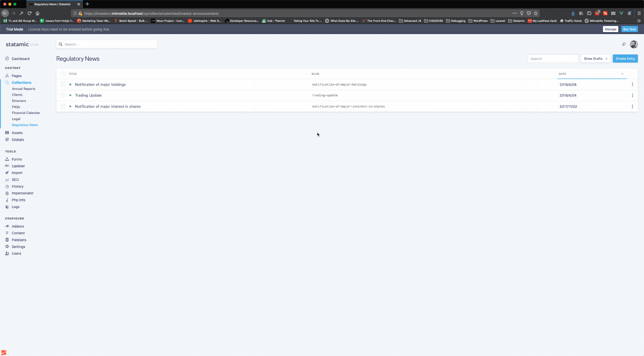Reload the page with browser refresh icon
Screen dimensions: 644x356
[x=29, y=13]
